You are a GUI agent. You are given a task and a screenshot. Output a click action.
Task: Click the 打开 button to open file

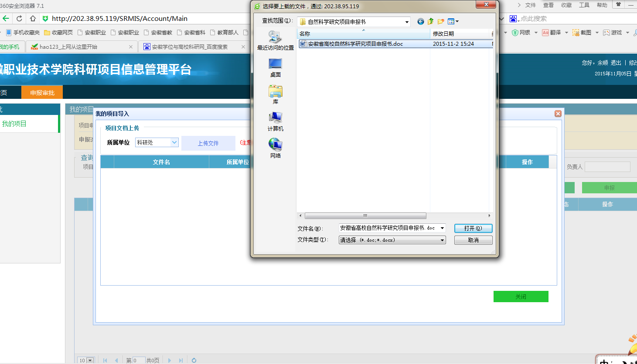tap(473, 228)
